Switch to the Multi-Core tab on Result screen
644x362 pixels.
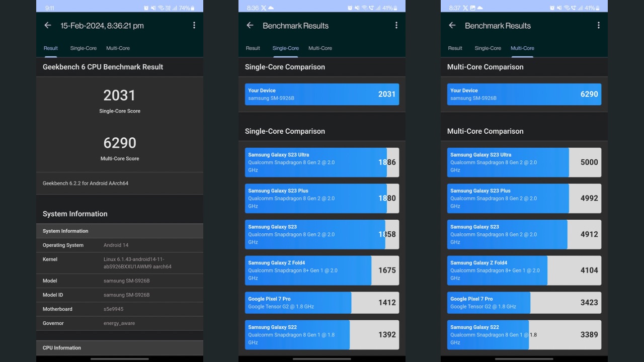tap(118, 48)
